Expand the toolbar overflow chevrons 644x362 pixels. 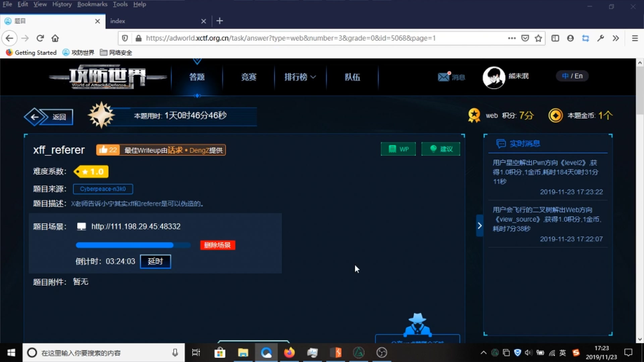pyautogui.click(x=616, y=38)
